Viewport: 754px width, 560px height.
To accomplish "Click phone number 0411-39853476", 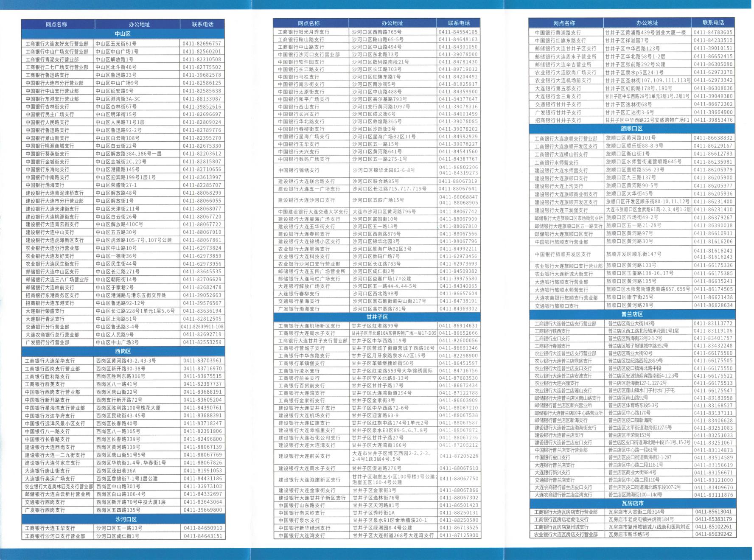I will pos(713,120).
